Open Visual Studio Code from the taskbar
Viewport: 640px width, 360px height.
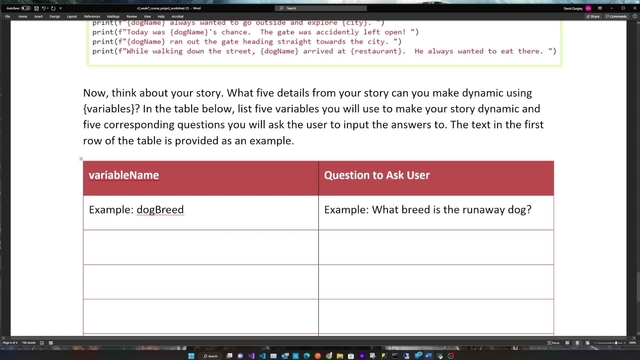(x=262, y=356)
